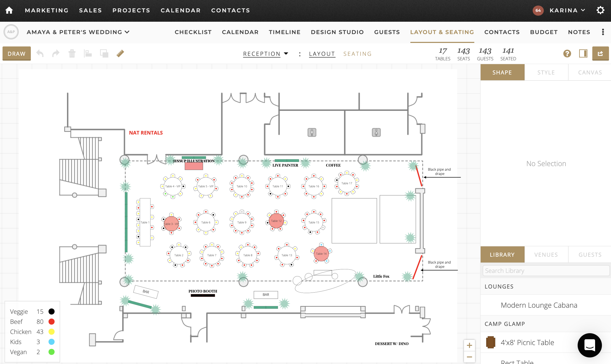Open the project's BUDGET page
Image resolution: width=611 pixels, height=364 pixels.
[x=544, y=32]
